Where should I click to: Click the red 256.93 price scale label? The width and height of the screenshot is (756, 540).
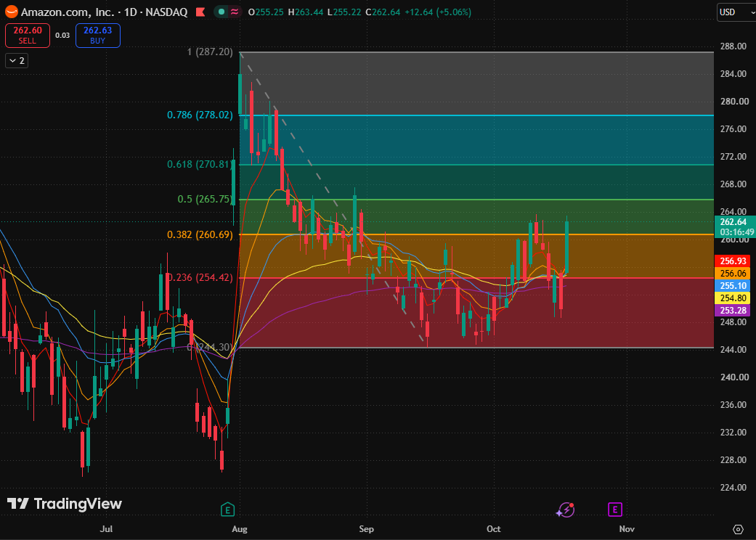[x=732, y=261]
